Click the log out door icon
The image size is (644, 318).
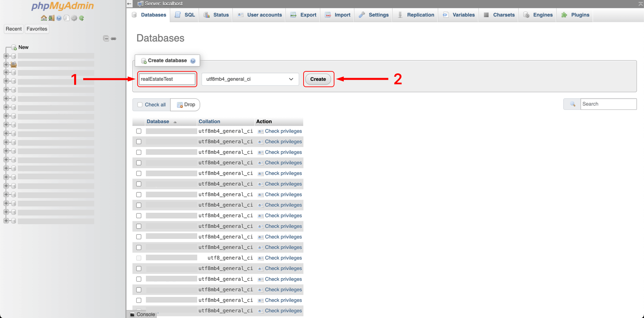51,18
